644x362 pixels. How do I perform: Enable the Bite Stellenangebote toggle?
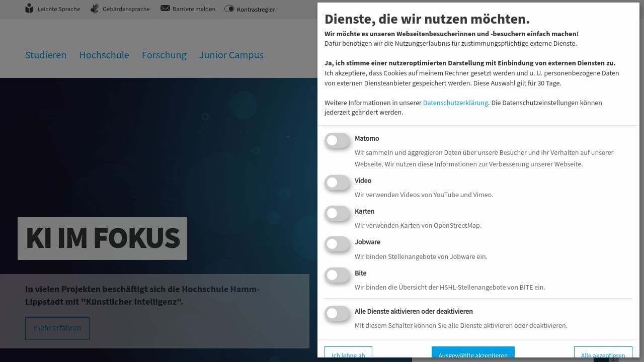coord(337,275)
